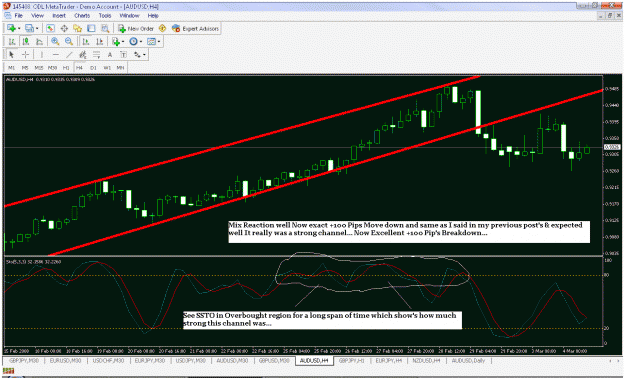
Task: Toggle the active H4 timeframe button
Action: [x=79, y=68]
